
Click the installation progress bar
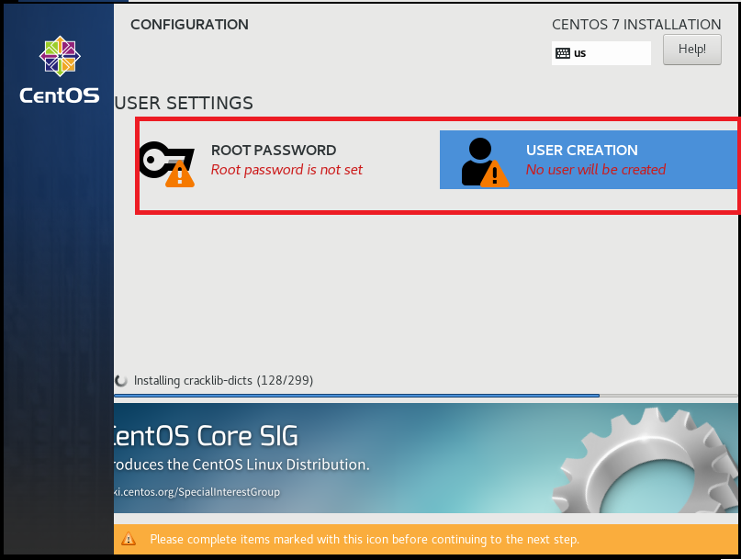[x=425, y=395]
